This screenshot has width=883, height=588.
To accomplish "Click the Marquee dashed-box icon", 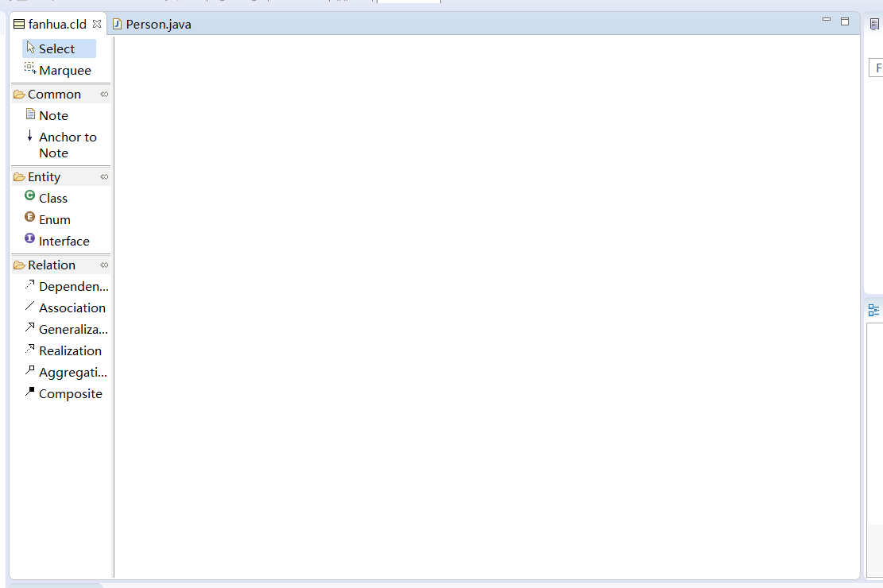I will 30,68.
